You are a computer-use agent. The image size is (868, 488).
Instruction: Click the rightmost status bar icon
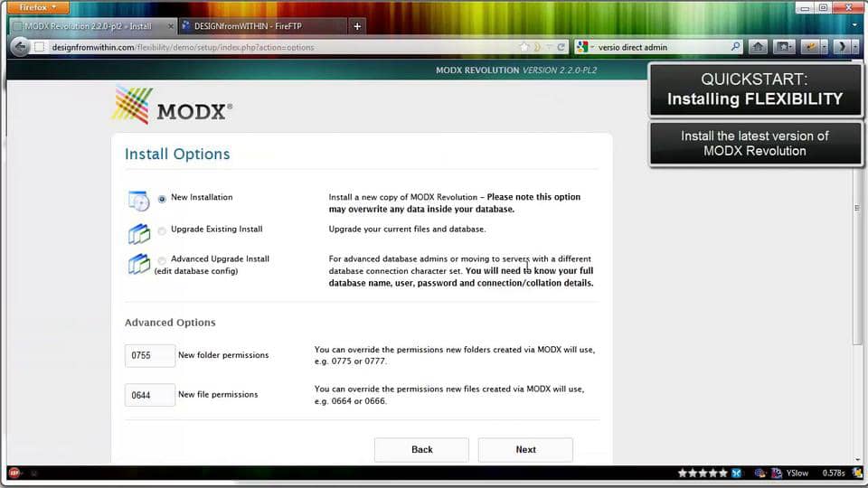tap(857, 473)
